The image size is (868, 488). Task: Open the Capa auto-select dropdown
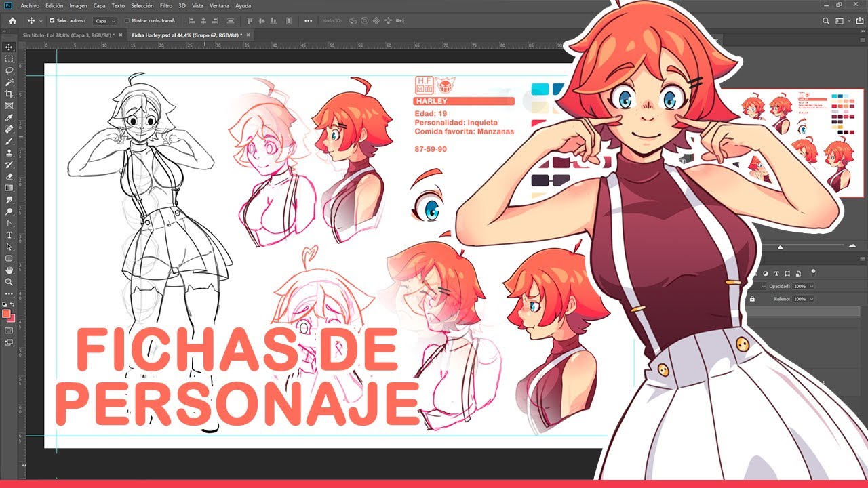104,21
